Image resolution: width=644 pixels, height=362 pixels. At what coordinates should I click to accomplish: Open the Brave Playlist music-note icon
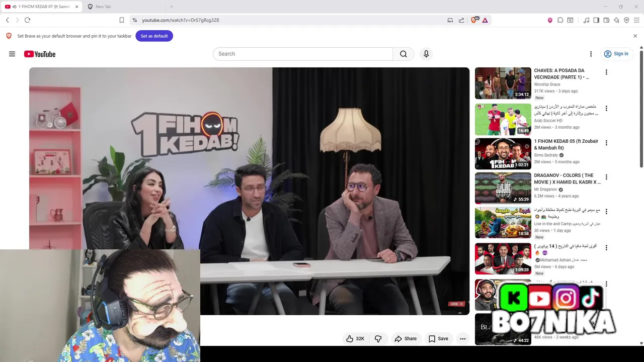[586, 20]
